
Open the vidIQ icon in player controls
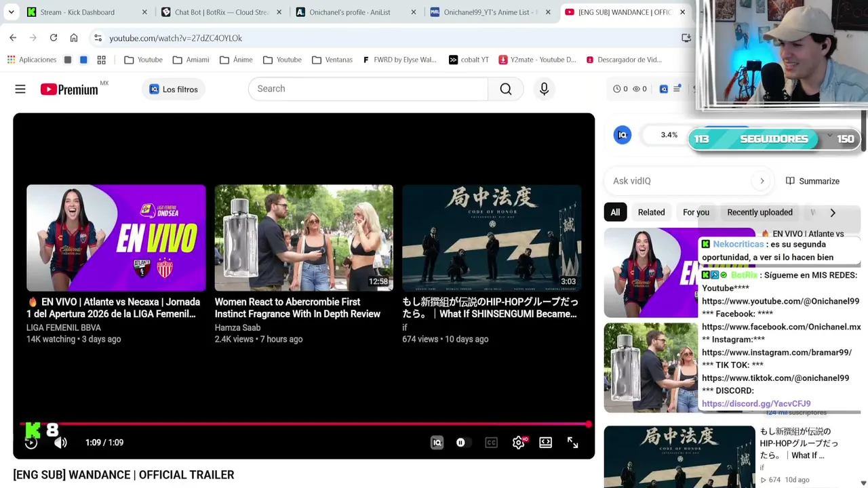437,443
